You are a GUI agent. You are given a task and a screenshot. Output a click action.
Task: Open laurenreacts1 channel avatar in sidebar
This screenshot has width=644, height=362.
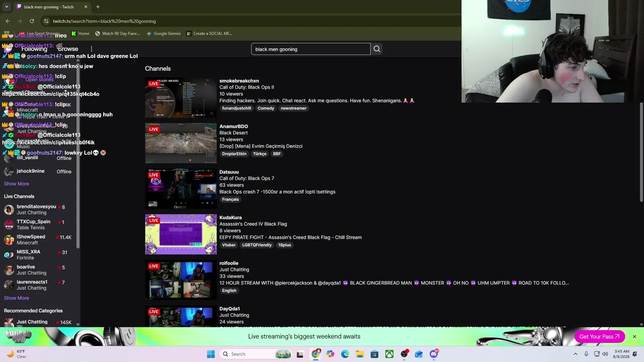coord(9,285)
